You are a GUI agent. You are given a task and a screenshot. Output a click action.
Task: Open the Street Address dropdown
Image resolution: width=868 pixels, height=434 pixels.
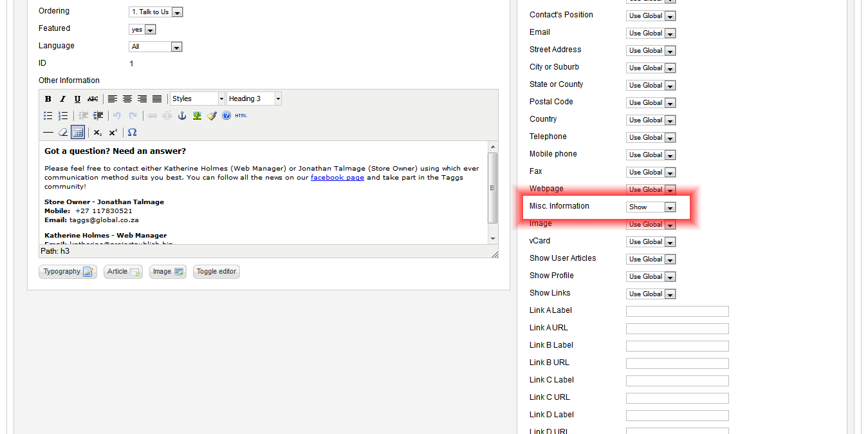(651, 51)
